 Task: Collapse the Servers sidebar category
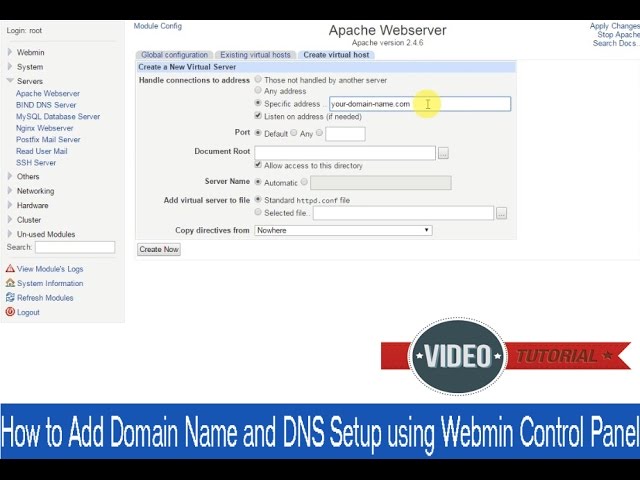tap(10, 80)
